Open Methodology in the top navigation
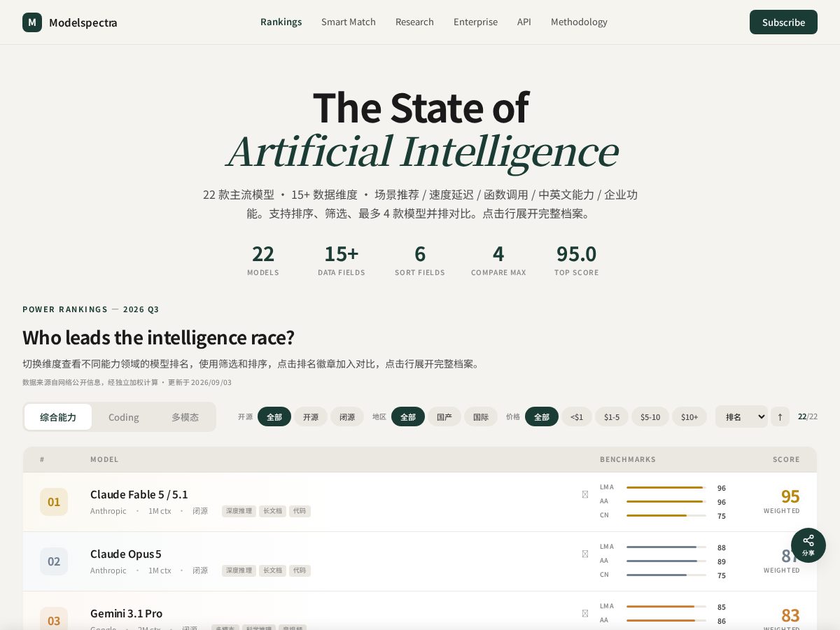 [579, 22]
